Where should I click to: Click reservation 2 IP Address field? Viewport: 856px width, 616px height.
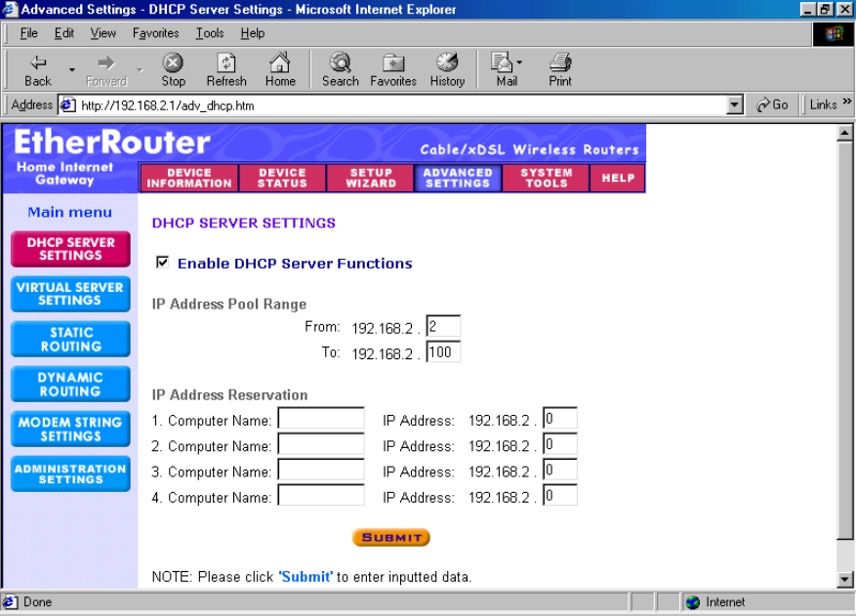point(560,444)
